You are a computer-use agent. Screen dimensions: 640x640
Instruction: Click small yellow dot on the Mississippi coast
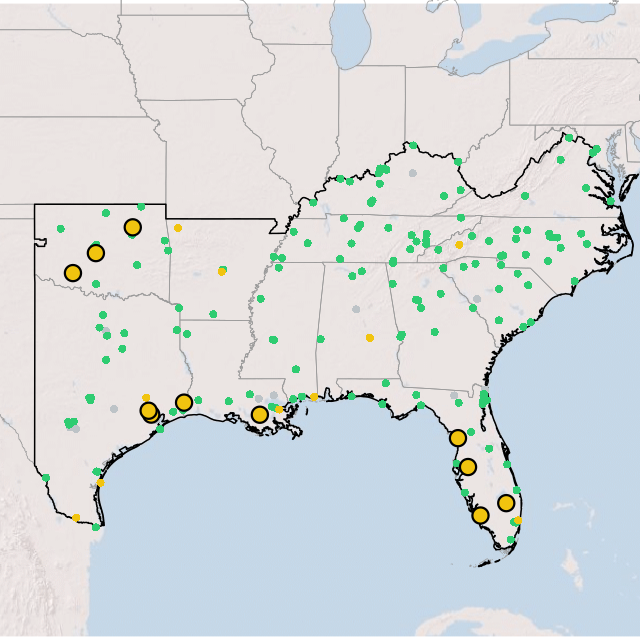(x=314, y=397)
